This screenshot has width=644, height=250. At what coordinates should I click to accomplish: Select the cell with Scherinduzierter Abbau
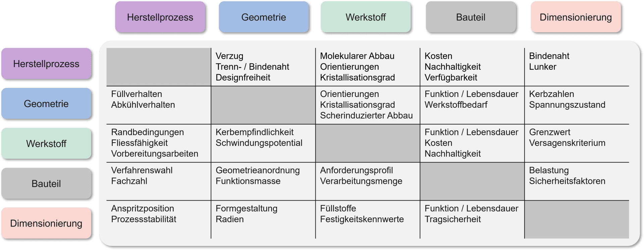(x=368, y=105)
